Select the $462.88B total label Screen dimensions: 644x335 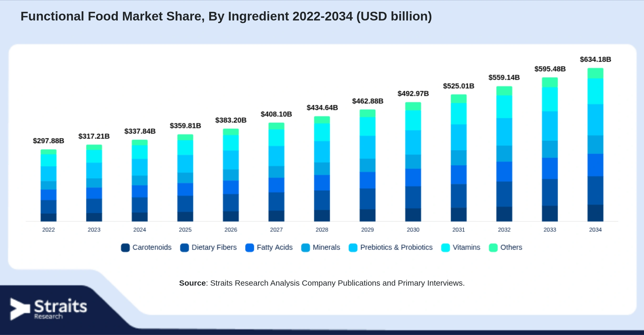coord(368,101)
